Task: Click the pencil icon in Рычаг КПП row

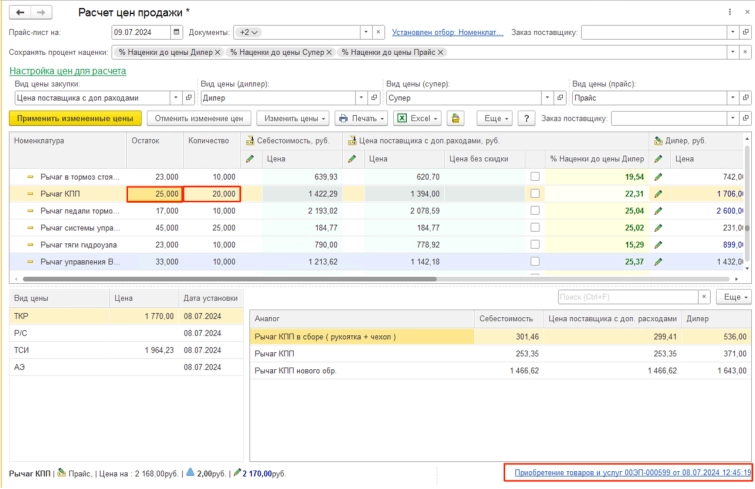Action: [x=657, y=193]
